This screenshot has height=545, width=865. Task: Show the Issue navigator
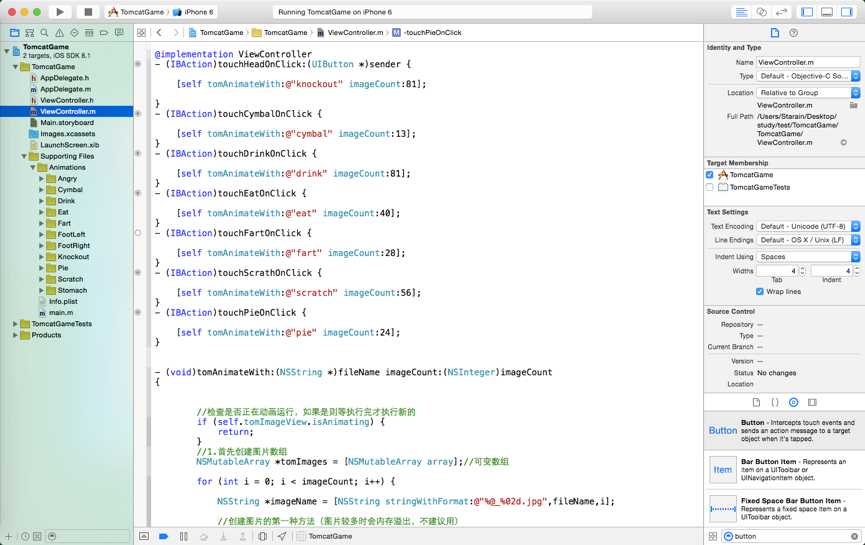click(x=60, y=33)
